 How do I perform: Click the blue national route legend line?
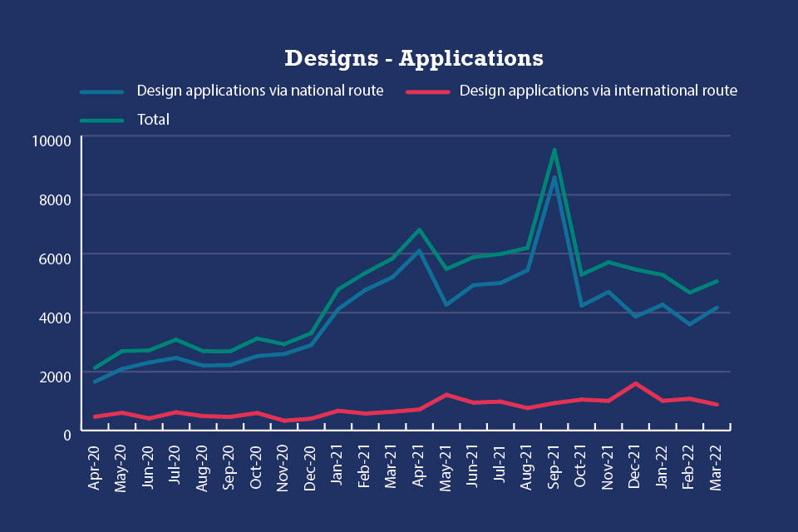click(x=101, y=91)
